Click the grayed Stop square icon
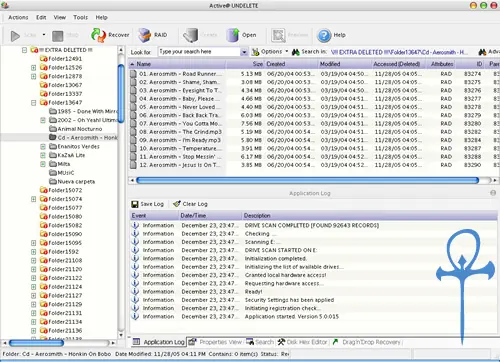The image size is (500, 362). (58, 36)
